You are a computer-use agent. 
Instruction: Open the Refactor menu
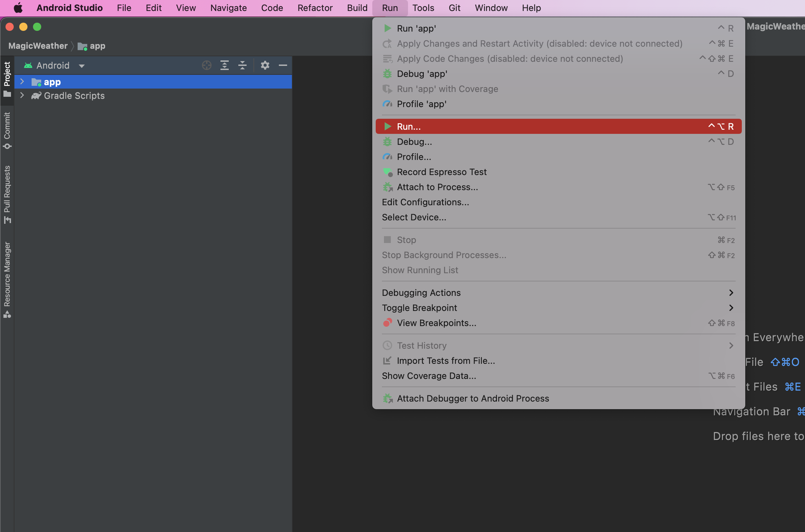point(315,8)
